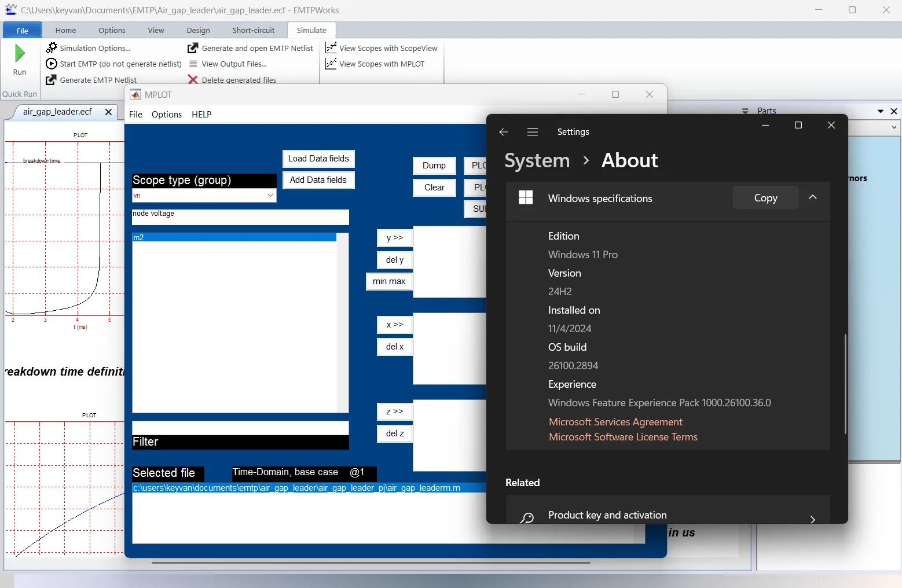The image size is (902, 588).
Task: Click the green Run arrow icon
Action: [20, 54]
